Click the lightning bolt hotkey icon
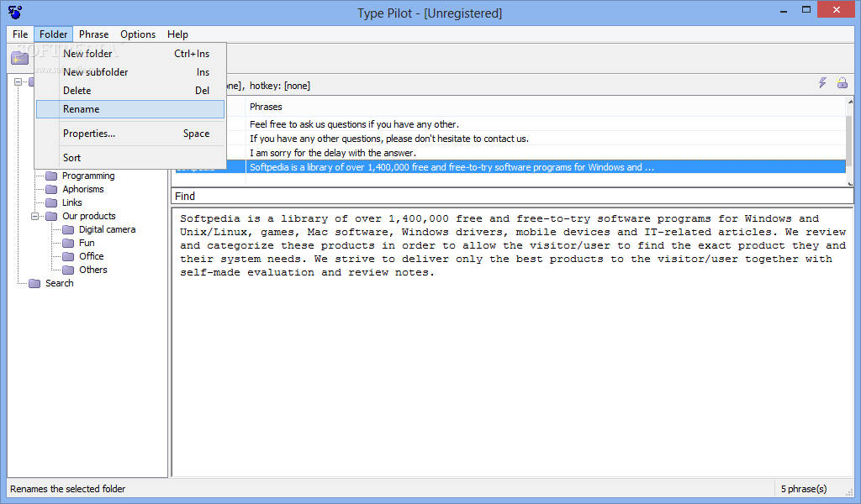 (x=822, y=83)
